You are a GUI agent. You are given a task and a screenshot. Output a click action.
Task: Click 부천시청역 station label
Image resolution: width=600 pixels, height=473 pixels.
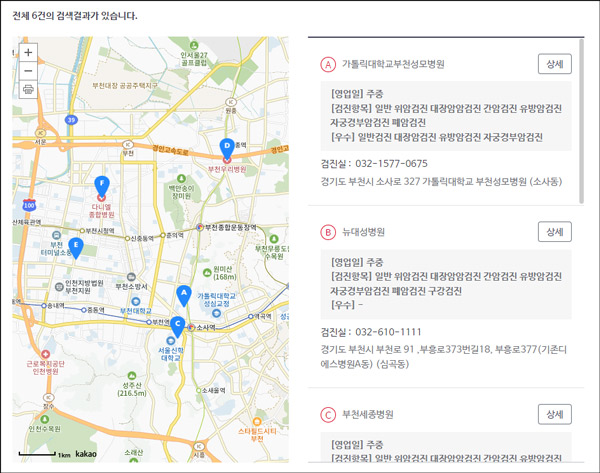click(99, 231)
